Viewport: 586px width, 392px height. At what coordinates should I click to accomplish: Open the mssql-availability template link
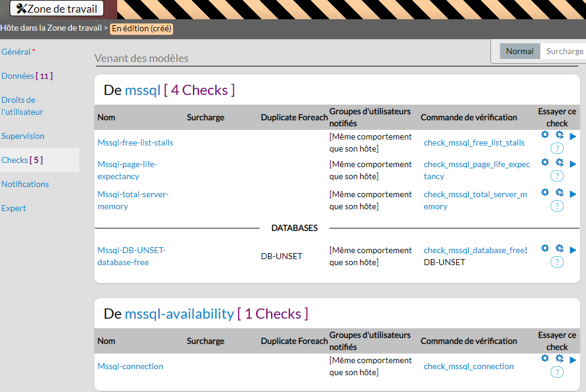(x=179, y=314)
